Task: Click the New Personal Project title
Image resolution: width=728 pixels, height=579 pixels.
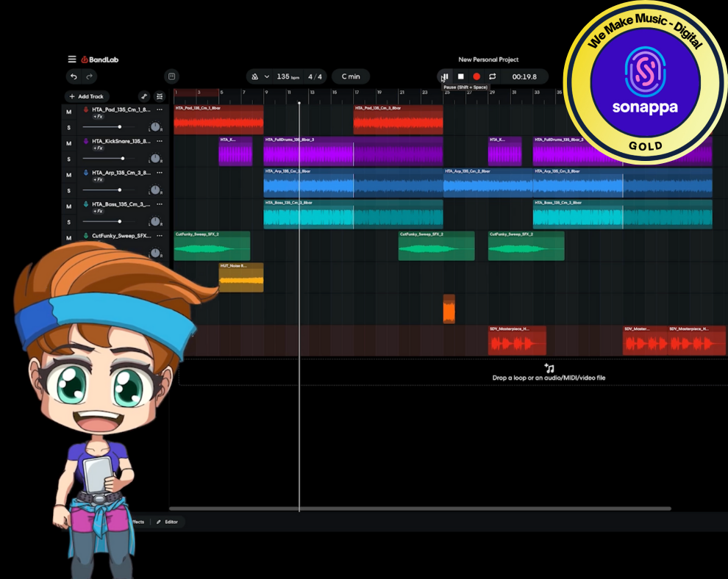Action: (x=488, y=60)
